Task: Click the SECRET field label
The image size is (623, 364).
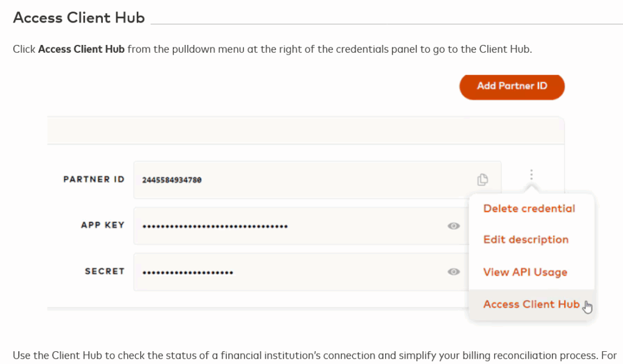Action: click(x=104, y=271)
